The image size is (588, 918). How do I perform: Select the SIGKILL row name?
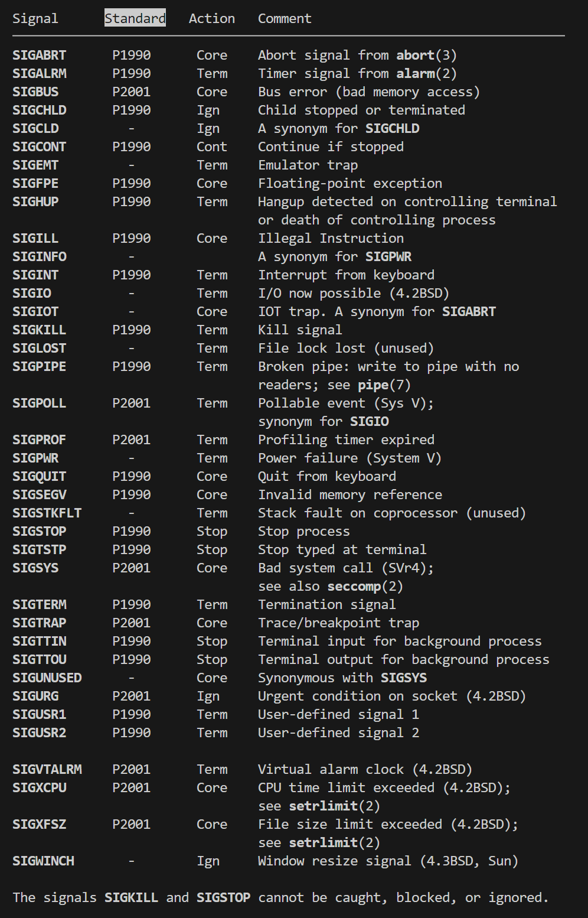click(x=40, y=330)
